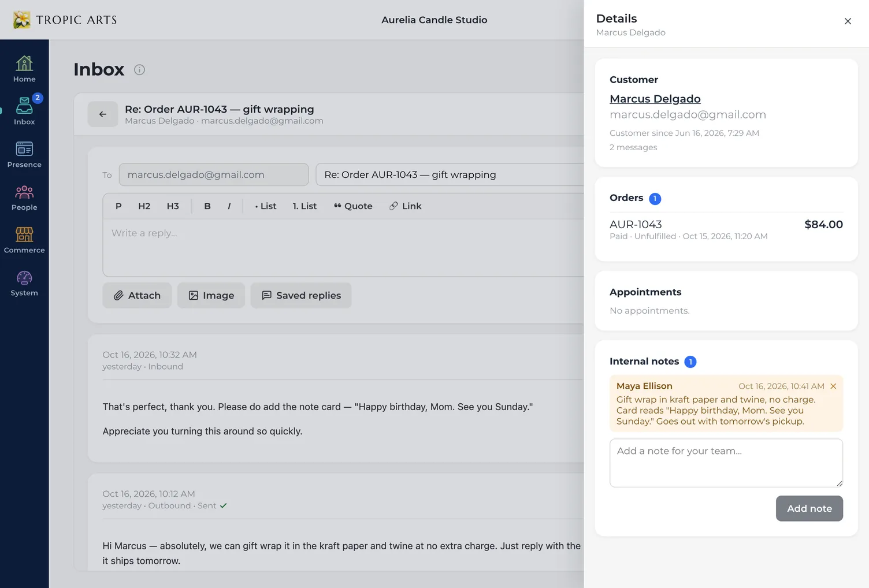Insert a Link

405,206
